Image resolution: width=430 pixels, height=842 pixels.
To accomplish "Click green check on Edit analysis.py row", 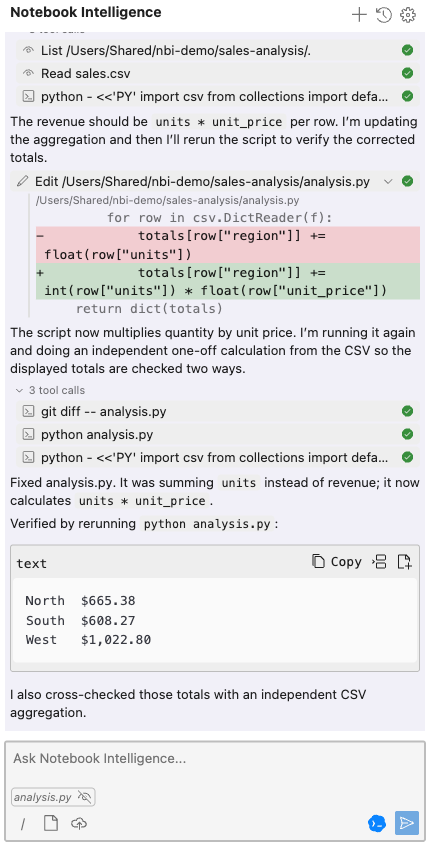I will (407, 182).
